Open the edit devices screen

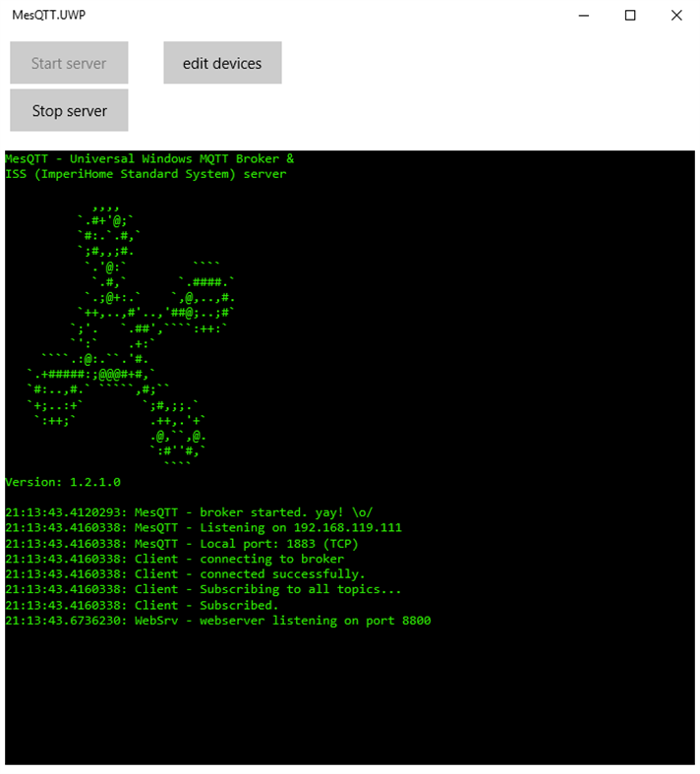pyautogui.click(x=222, y=63)
